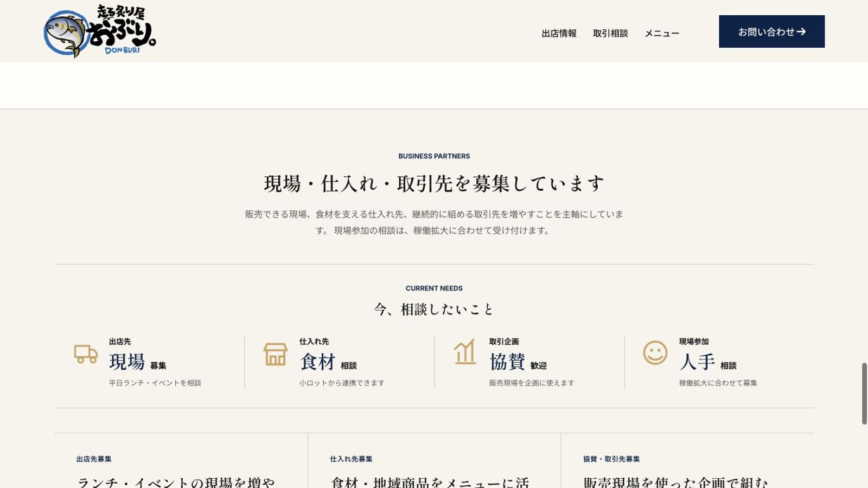Click the お問い合わせ contact button

click(772, 31)
